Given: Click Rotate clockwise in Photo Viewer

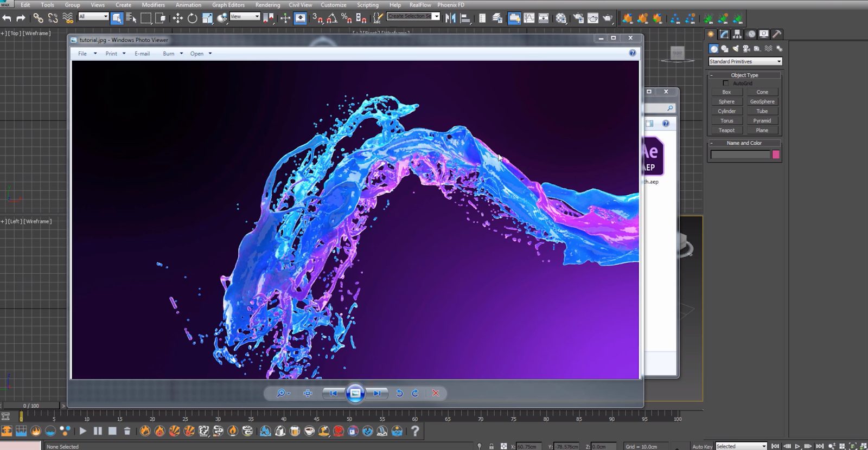Looking at the screenshot, I should coord(415,393).
